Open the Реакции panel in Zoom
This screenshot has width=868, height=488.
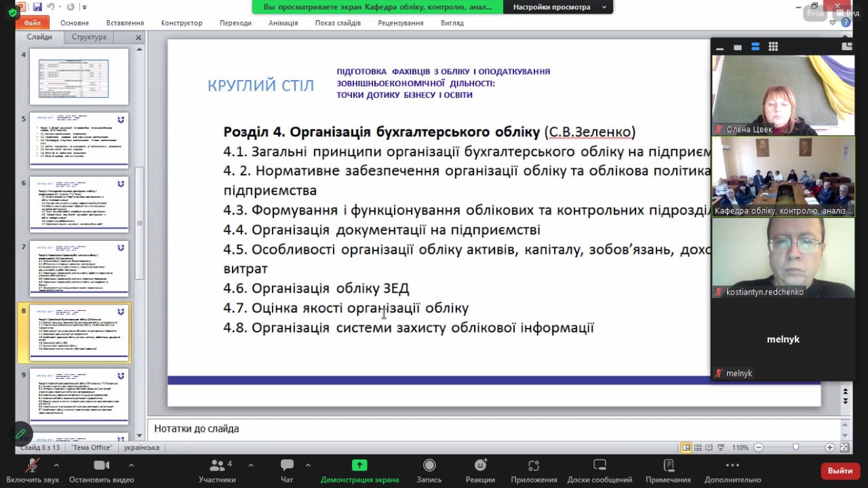click(x=479, y=468)
